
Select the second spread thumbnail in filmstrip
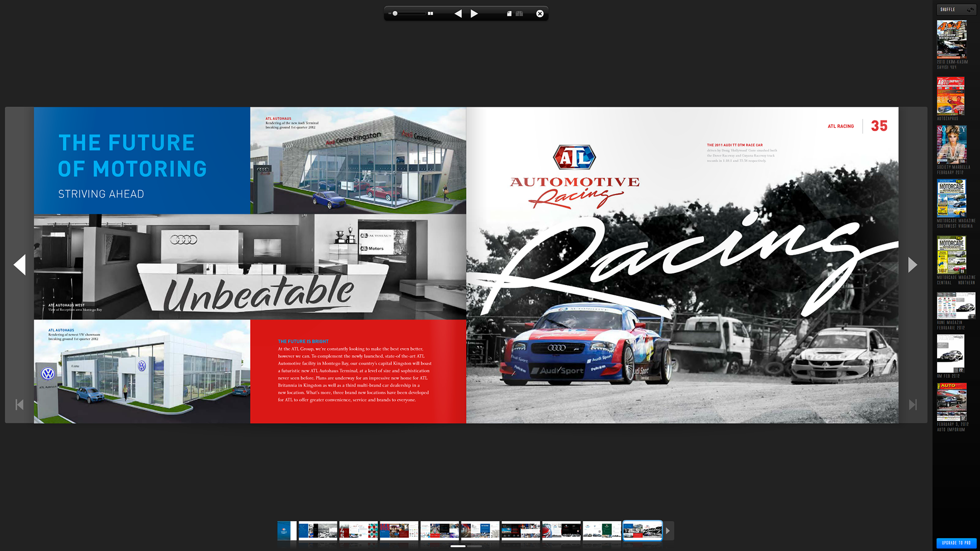tap(318, 531)
